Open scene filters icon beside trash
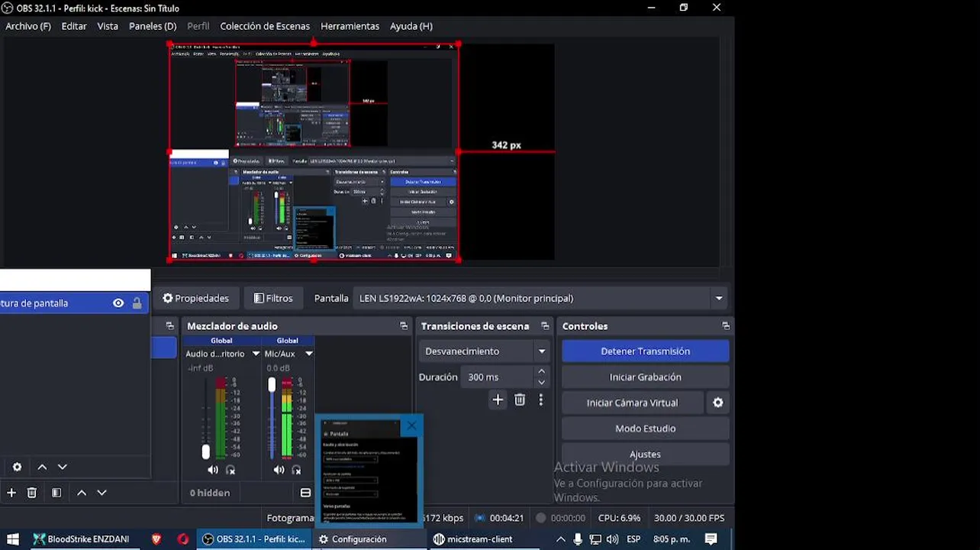 (56, 493)
